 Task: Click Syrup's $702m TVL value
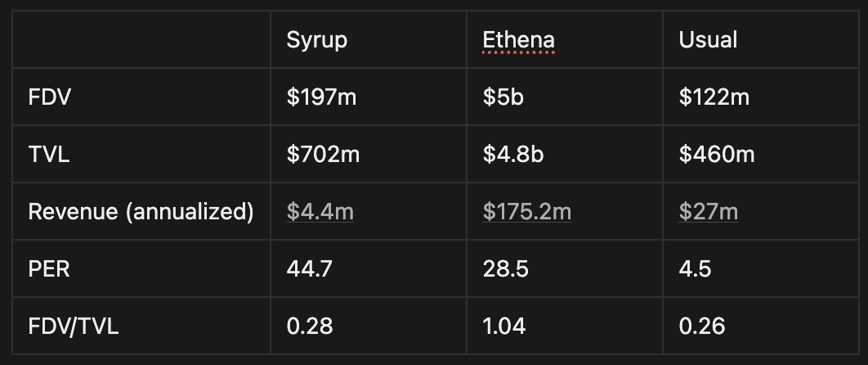[323, 155]
